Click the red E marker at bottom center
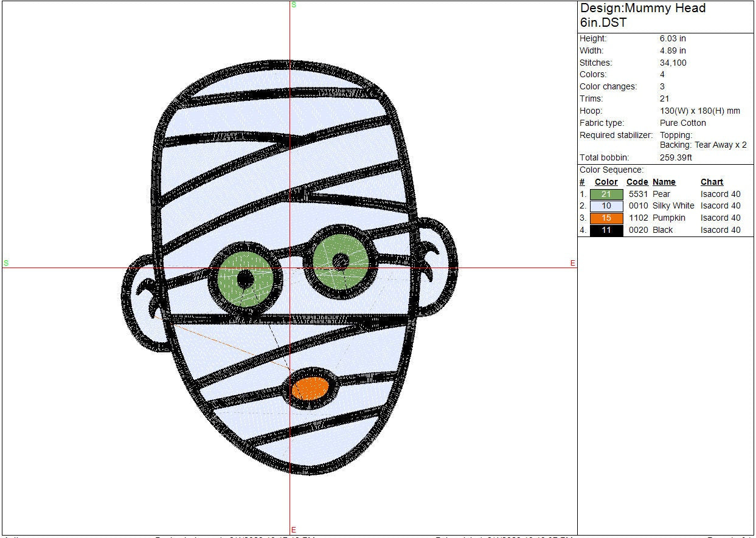This screenshot has width=756, height=538. click(294, 529)
